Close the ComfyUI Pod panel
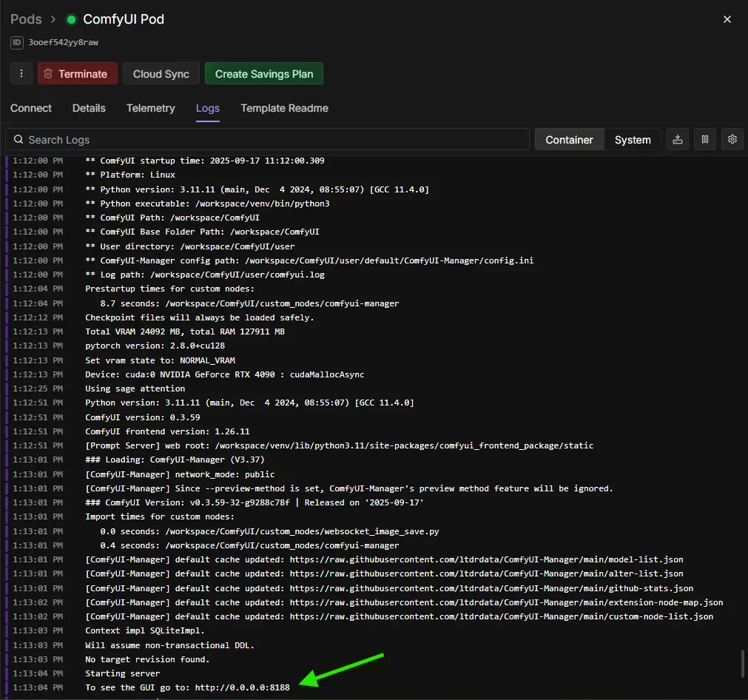The image size is (748, 700). pyautogui.click(x=727, y=19)
